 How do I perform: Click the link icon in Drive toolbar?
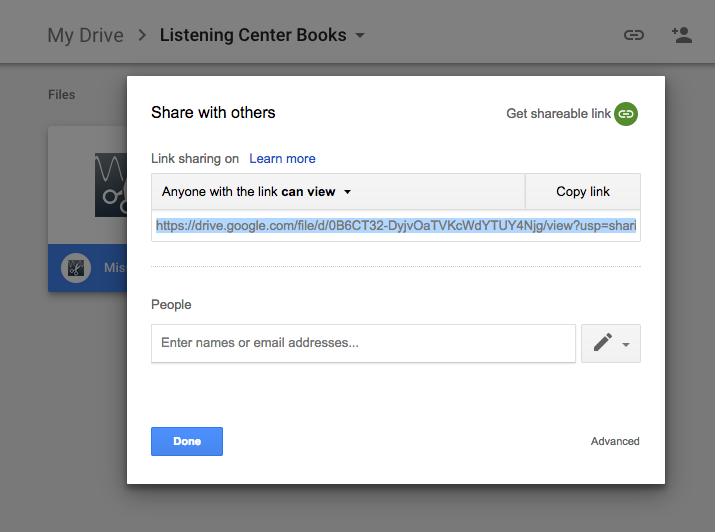pos(633,35)
